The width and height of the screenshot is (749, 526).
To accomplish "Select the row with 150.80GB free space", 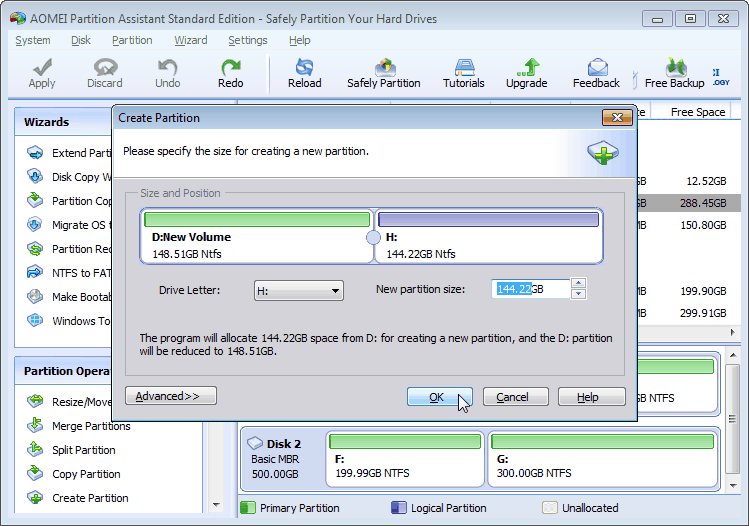I will [x=689, y=225].
